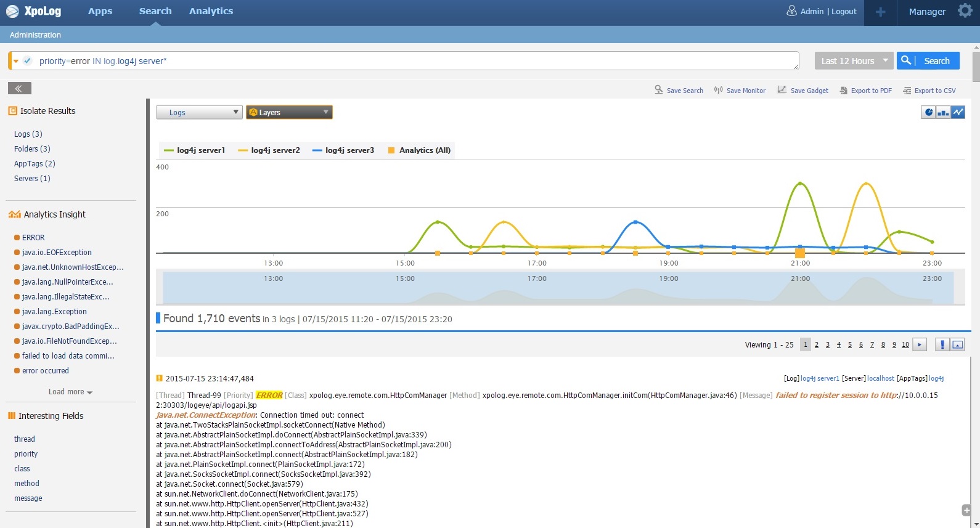Switch chart to bar view
Viewport: 980px width, 528px height.
pos(943,112)
